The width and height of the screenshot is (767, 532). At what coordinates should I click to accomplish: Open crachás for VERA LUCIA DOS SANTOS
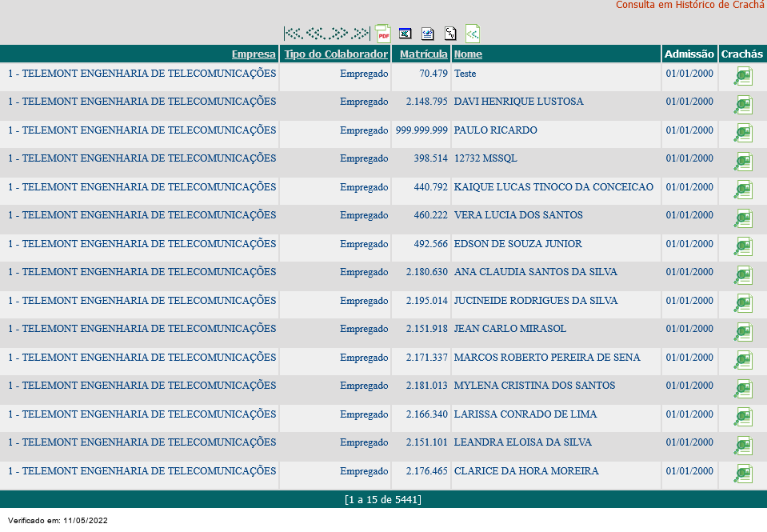(x=742, y=218)
